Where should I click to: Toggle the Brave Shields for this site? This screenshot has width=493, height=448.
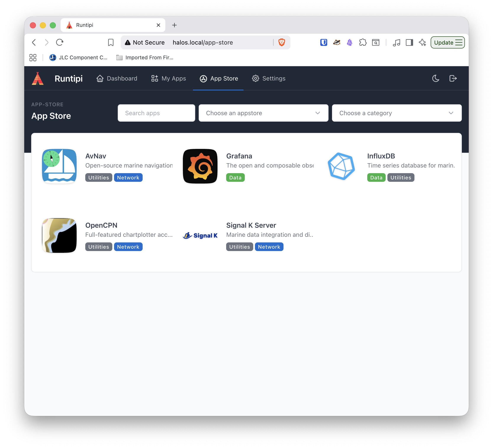pyautogui.click(x=282, y=42)
